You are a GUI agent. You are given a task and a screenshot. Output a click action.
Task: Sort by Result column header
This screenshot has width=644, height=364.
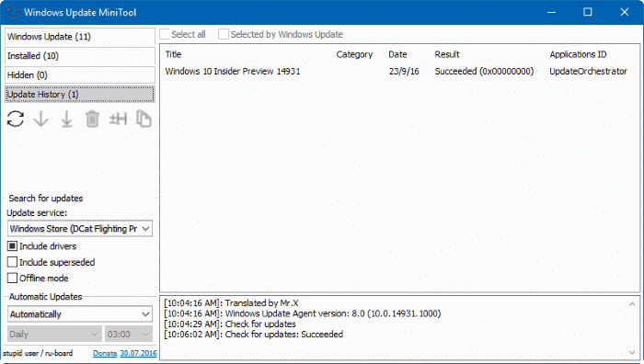447,54
